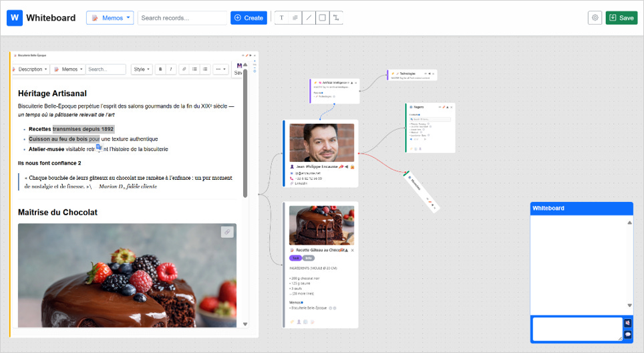Toggle Italic formatting in editor
This screenshot has width=644, height=353.
click(x=171, y=69)
